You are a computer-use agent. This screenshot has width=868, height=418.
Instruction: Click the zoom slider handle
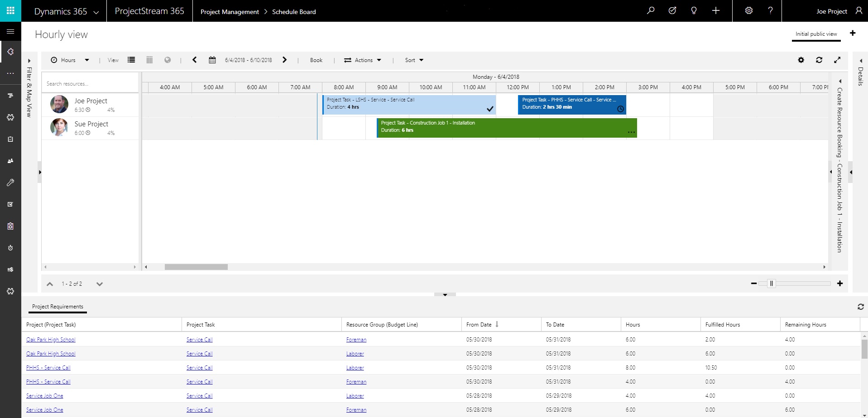pyautogui.click(x=772, y=283)
